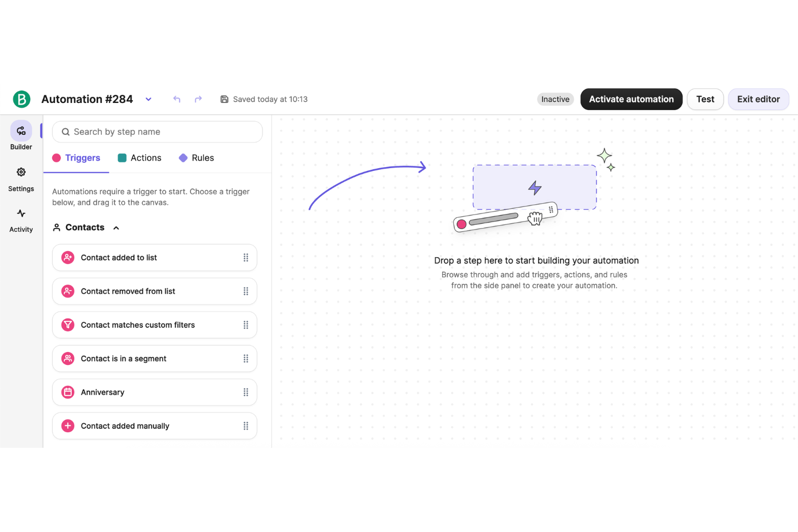Screen dimensions: 798x532
Task: Click the redo arrow icon
Action: 198,99
